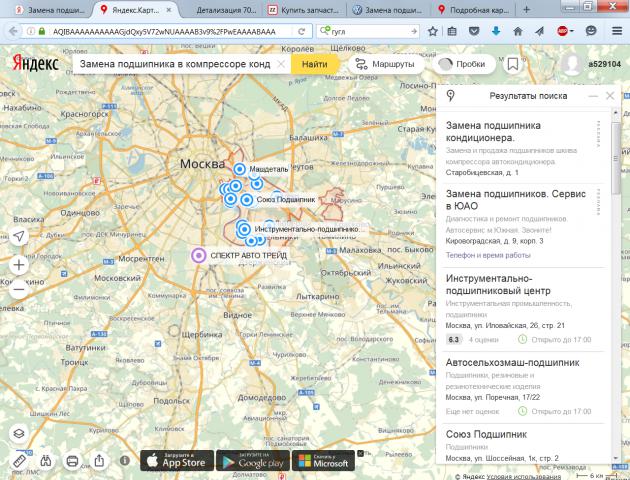630x480 pixels.
Task: Submit browser search with arrow button
Action: pos(414,31)
